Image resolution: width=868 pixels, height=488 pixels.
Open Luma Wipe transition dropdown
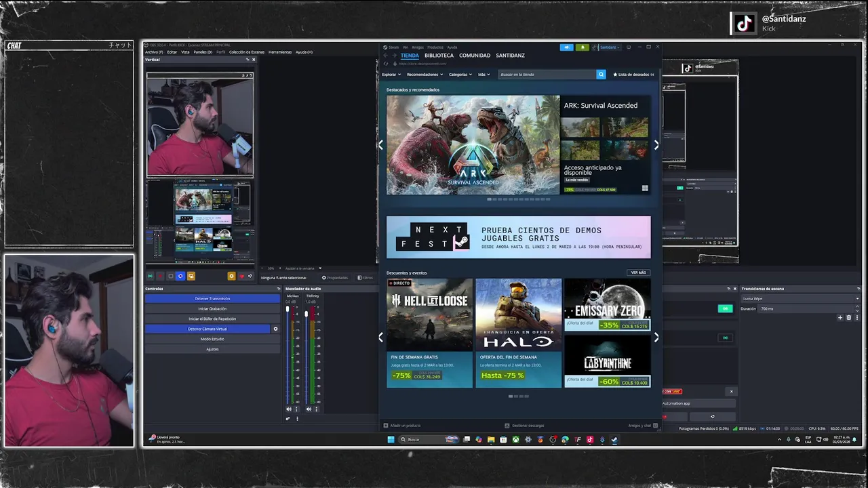[x=800, y=298]
